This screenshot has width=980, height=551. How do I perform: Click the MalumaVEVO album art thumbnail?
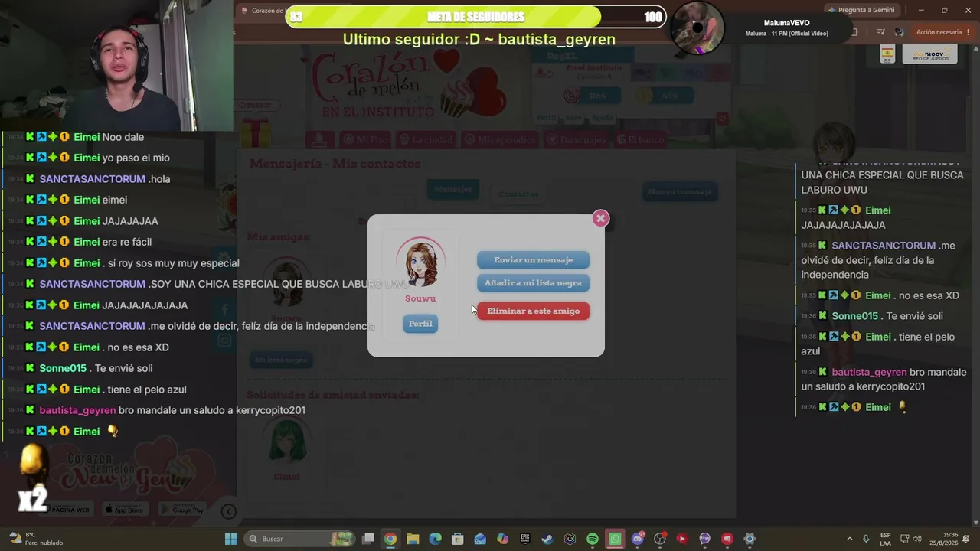(x=696, y=28)
